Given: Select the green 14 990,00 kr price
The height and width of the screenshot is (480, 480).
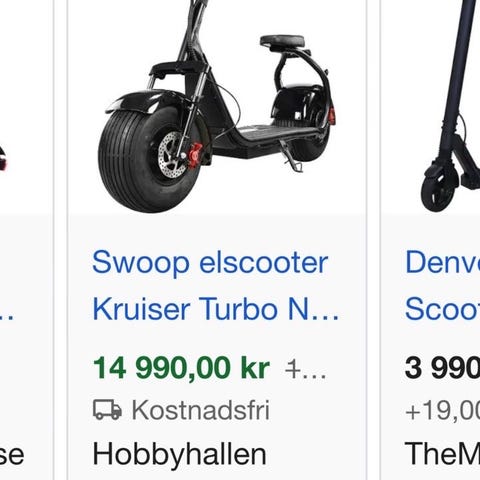Looking at the screenshot, I should (x=181, y=368).
